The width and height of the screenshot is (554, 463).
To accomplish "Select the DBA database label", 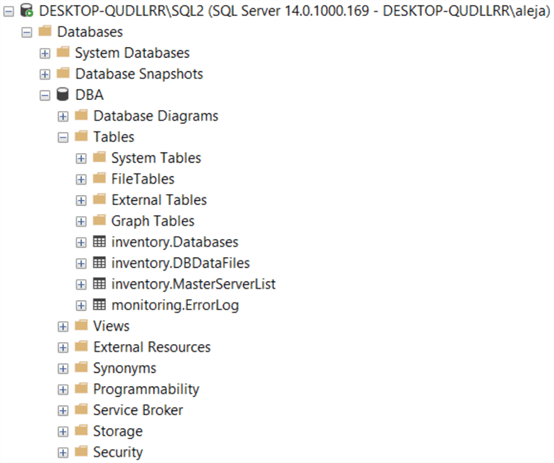I will (x=90, y=95).
